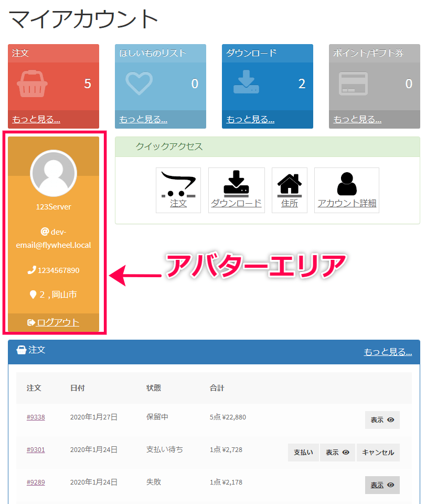Click the status 支払い待ち
Screen dimensions: 426x504
[165, 449]
